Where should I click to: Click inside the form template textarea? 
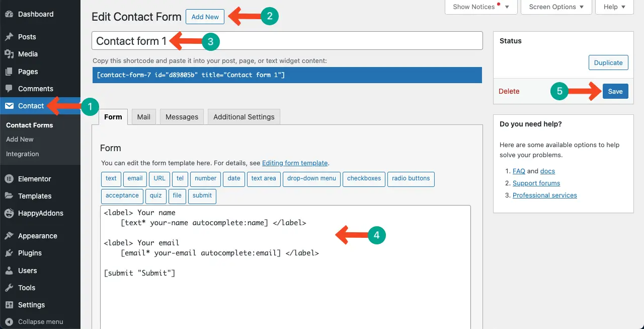click(285, 267)
